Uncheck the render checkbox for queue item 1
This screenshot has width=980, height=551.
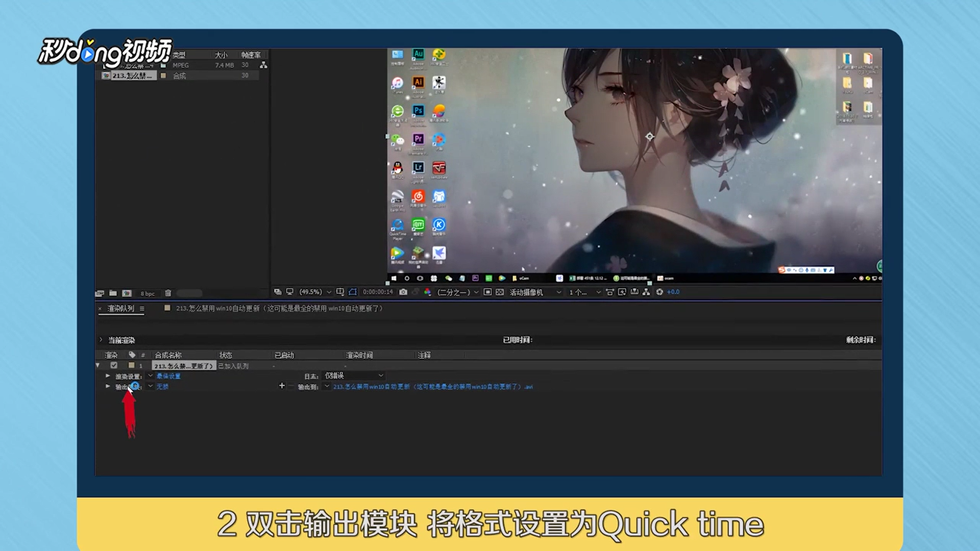pos(114,365)
